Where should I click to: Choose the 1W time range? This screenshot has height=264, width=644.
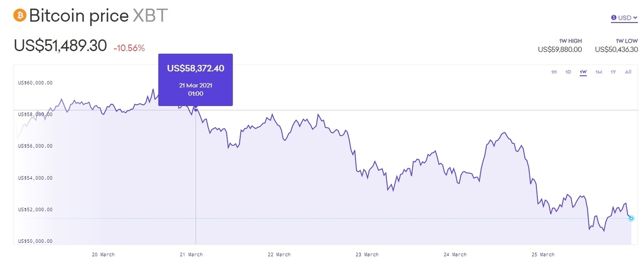click(583, 72)
